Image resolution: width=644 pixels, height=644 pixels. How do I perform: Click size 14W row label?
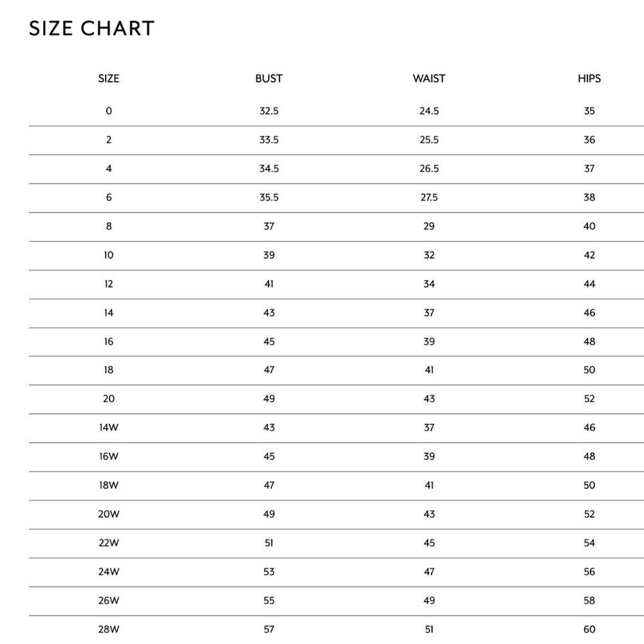109,428
